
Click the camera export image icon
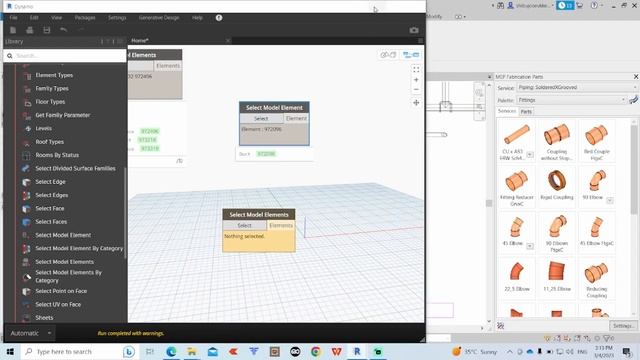point(414,30)
